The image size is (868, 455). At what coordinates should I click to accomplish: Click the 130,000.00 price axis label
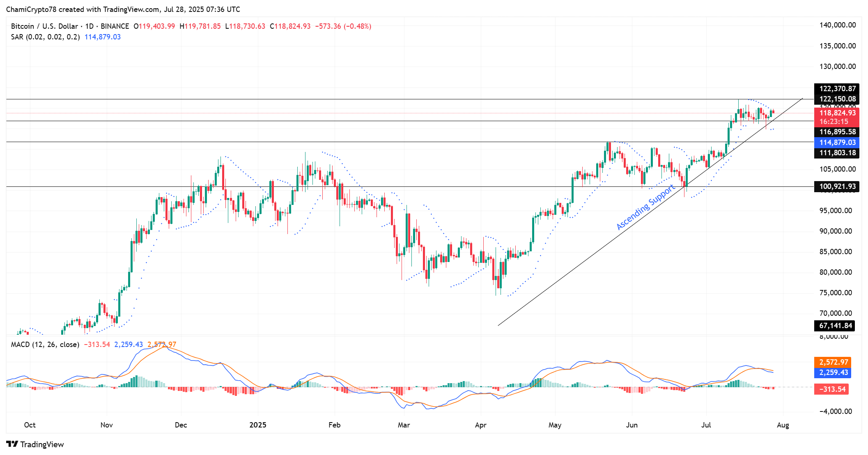838,67
